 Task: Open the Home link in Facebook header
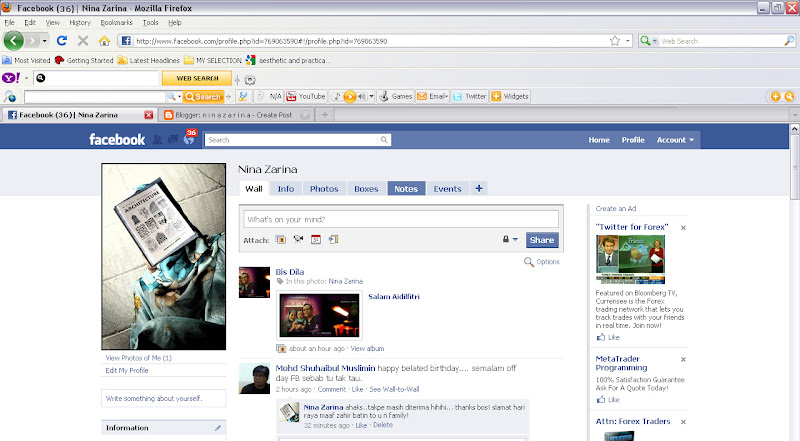coord(599,140)
